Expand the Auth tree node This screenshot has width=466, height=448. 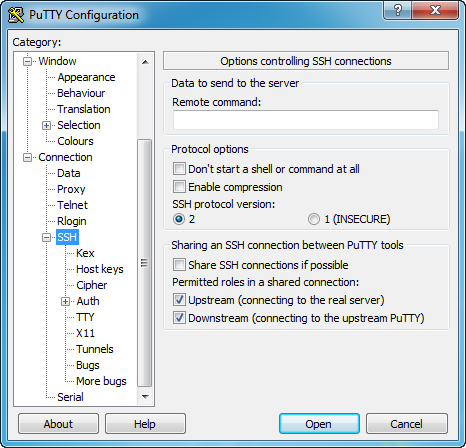[x=65, y=301]
